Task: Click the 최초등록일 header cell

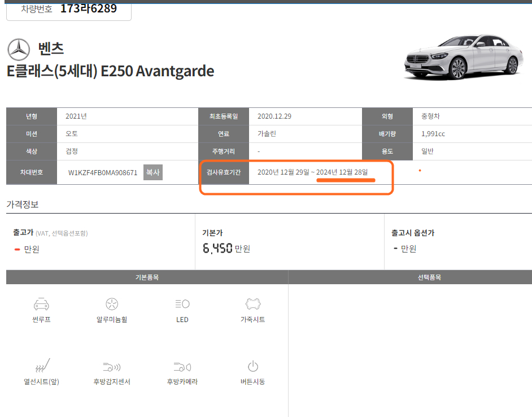Action: click(224, 116)
